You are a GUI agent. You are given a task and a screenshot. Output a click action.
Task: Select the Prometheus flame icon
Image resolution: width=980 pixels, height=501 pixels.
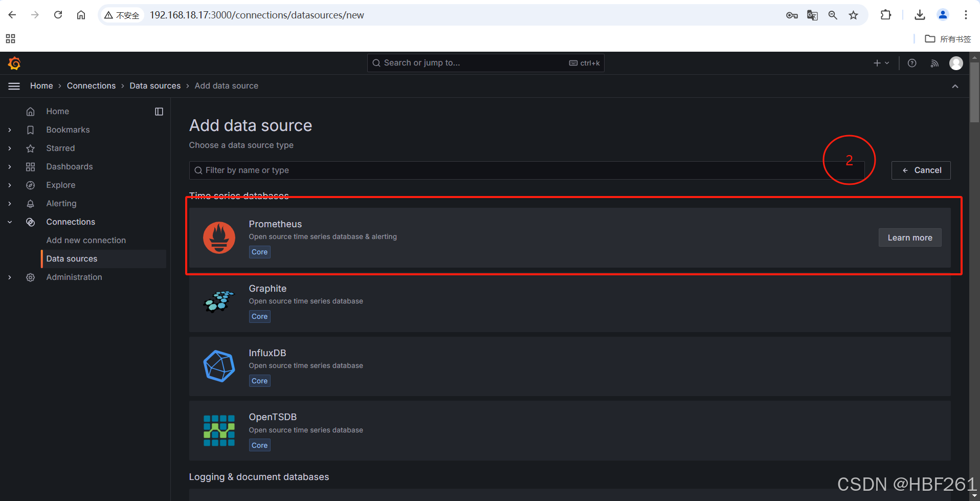(x=219, y=237)
